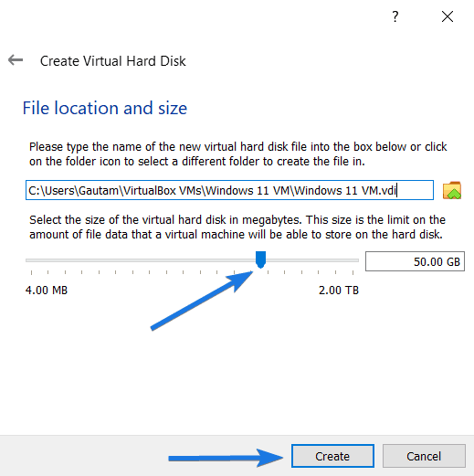Viewport: 474px width, 476px height.
Task: Click the Create Virtual Hard Disk title
Action: pyautogui.click(x=113, y=61)
